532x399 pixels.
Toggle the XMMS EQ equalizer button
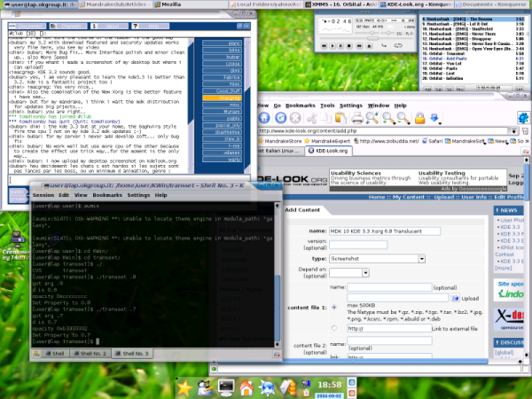[399, 34]
